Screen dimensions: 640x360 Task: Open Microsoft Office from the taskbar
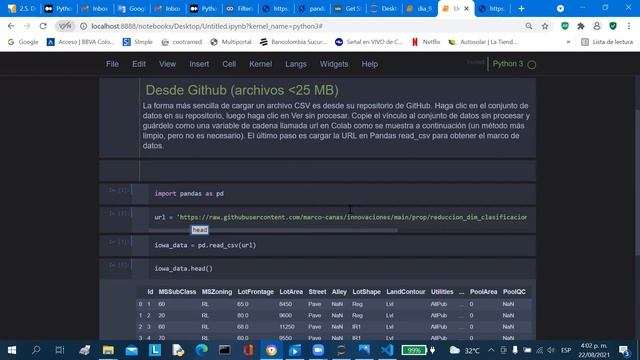tap(248, 350)
